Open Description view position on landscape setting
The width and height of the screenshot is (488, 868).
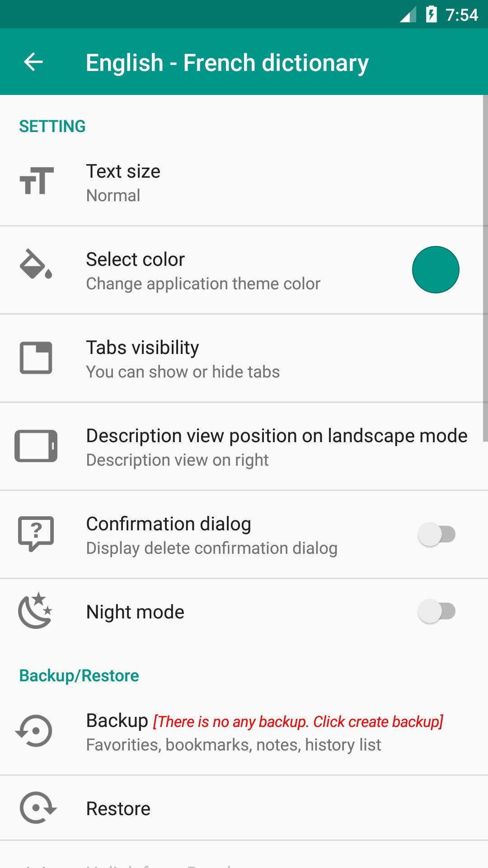click(x=277, y=447)
